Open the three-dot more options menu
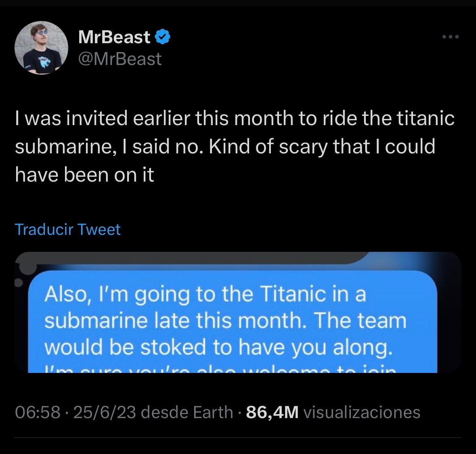 (x=450, y=37)
